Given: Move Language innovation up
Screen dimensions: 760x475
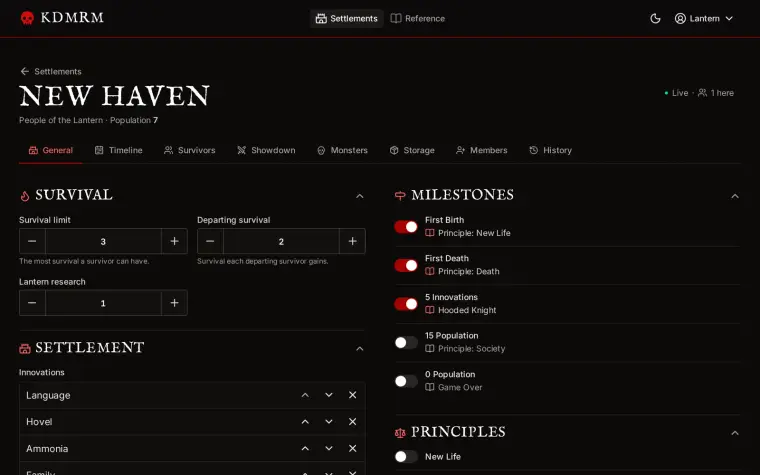Looking at the screenshot, I should (305, 395).
